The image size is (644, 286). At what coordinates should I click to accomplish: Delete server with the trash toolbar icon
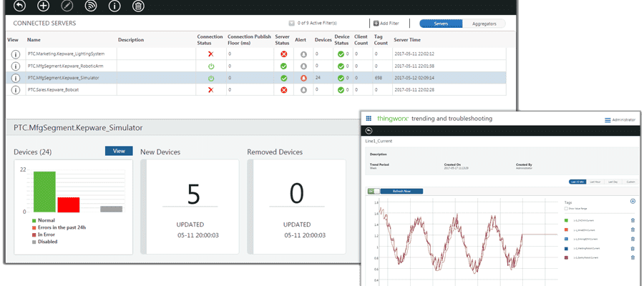[x=138, y=6]
